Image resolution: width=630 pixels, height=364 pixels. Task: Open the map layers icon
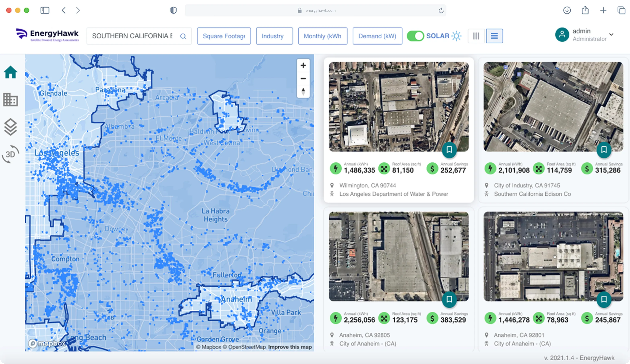click(10, 127)
